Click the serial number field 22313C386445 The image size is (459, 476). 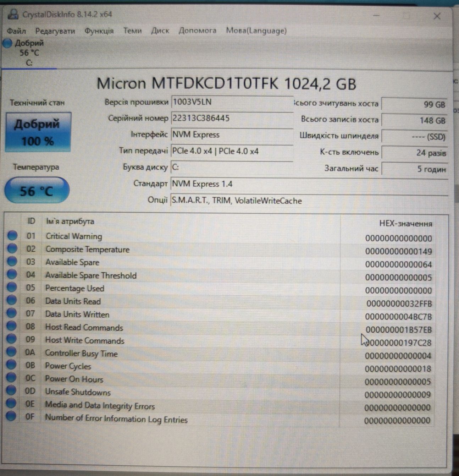click(232, 118)
